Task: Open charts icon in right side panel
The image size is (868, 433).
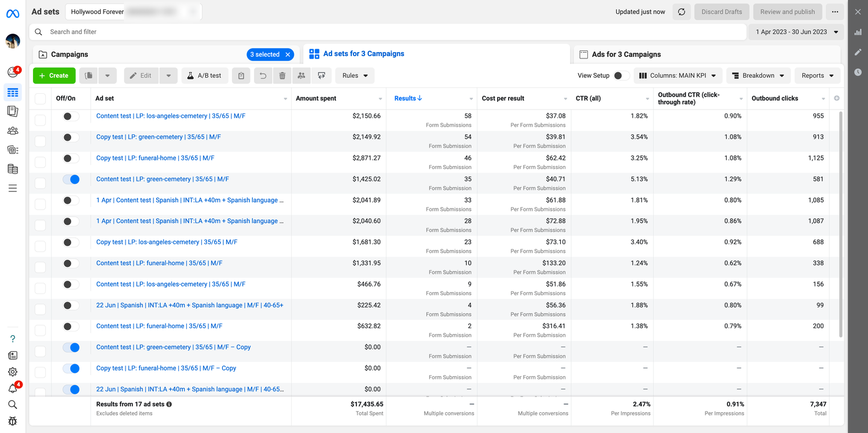Action: click(858, 32)
